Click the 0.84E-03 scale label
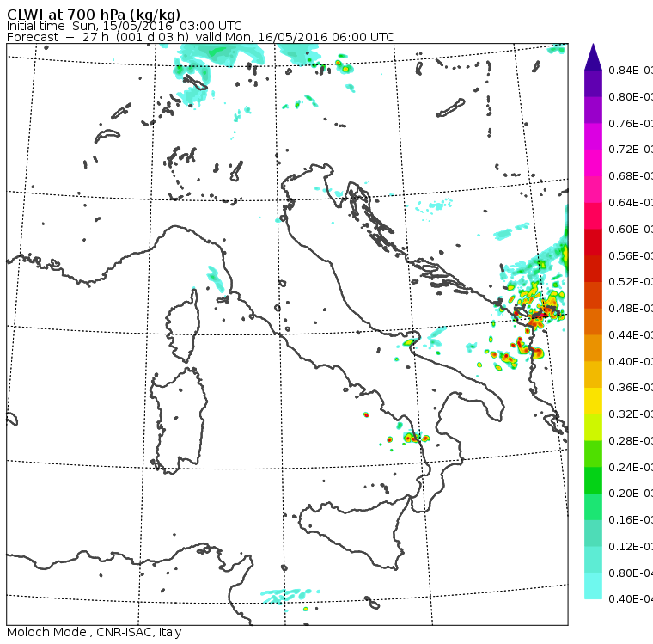Screen dimensions: 653x644 coord(631,70)
